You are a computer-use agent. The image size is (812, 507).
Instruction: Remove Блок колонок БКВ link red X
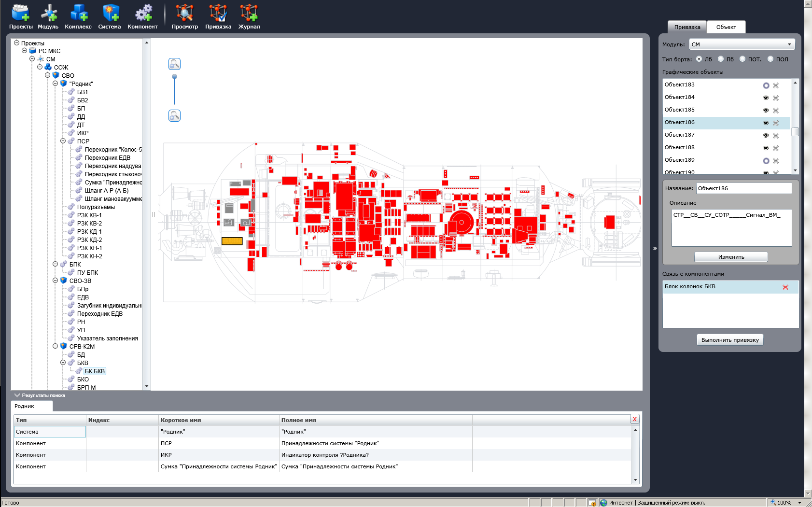pyautogui.click(x=785, y=287)
